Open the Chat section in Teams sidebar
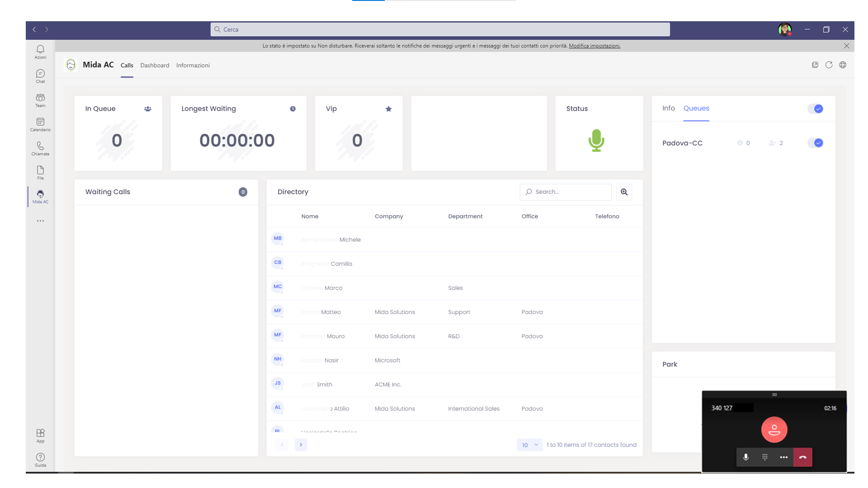Viewport: 868px width, 488px height. (x=40, y=76)
